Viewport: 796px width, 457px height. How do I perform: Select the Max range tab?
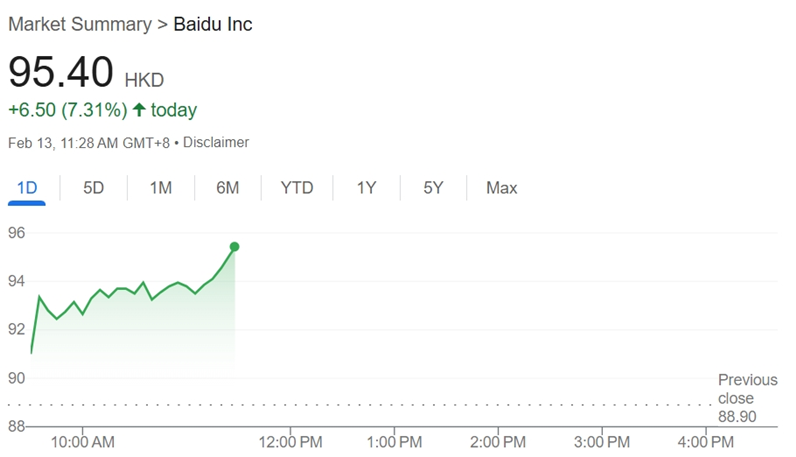[x=502, y=188]
